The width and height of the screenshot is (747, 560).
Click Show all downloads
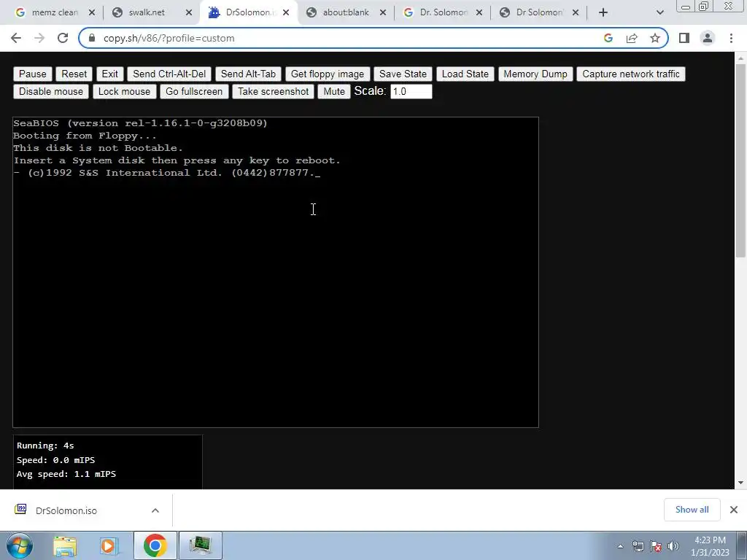point(692,510)
